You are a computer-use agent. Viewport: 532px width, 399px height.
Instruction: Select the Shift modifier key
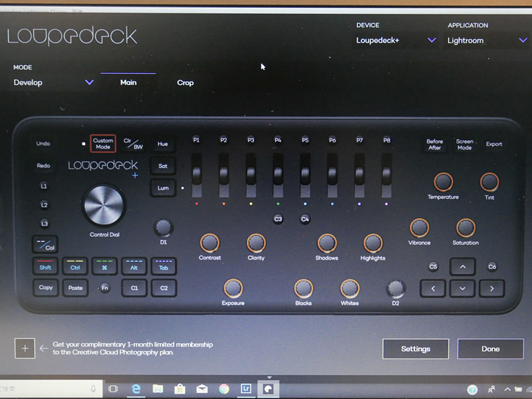(x=45, y=267)
